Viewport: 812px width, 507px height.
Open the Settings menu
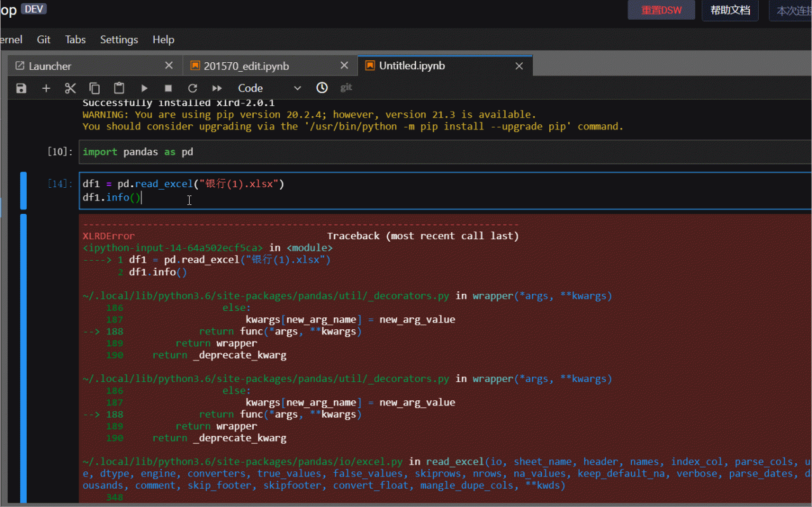(119, 39)
